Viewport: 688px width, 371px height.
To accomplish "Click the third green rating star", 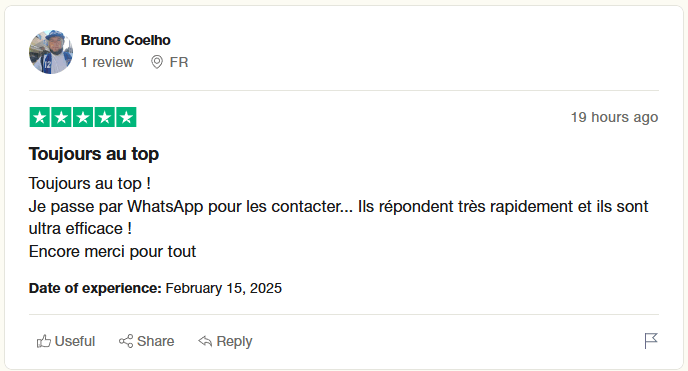I will (83, 117).
